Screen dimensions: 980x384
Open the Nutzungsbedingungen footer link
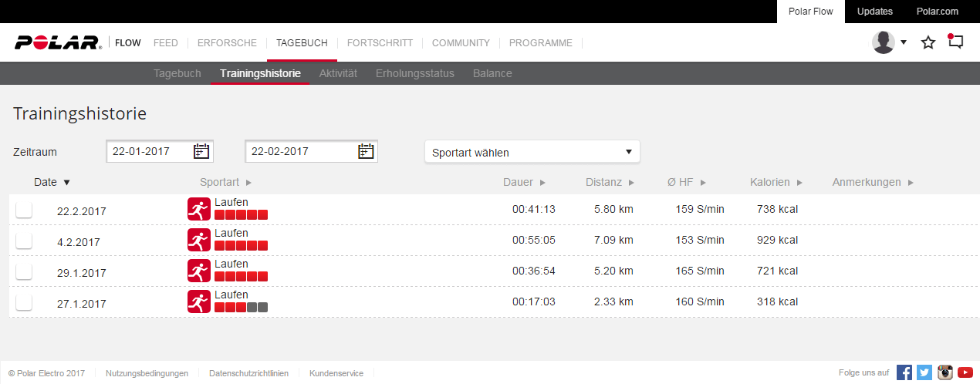tap(147, 373)
